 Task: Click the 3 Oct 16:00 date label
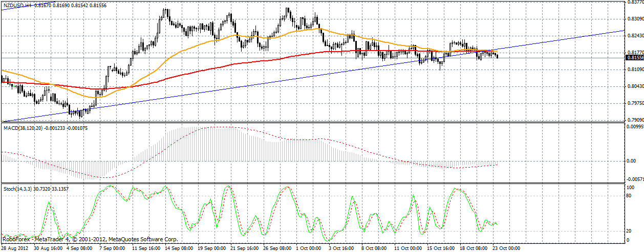341,248
